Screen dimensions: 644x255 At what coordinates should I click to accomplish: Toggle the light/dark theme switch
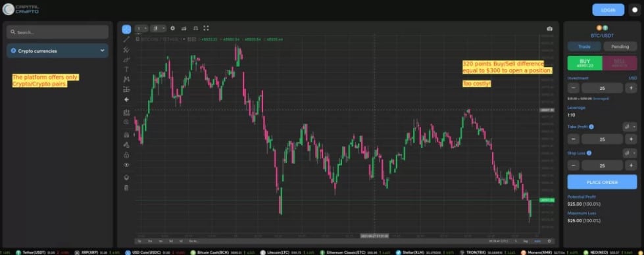click(x=635, y=10)
